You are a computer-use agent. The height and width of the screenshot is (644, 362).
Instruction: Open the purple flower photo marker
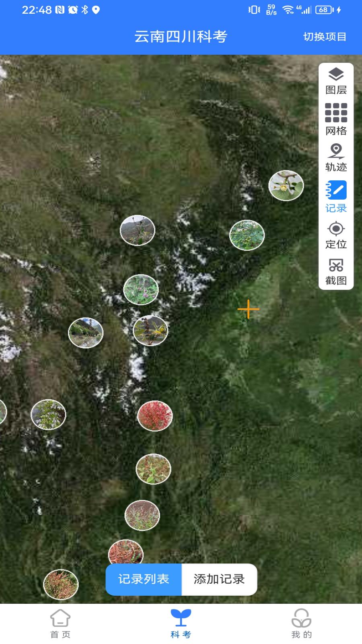pyautogui.click(x=141, y=289)
